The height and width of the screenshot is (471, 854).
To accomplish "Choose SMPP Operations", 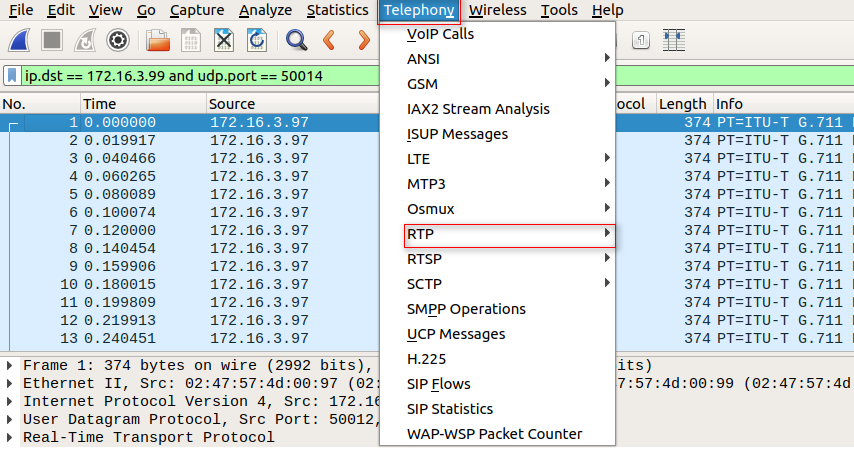I will point(497,309).
